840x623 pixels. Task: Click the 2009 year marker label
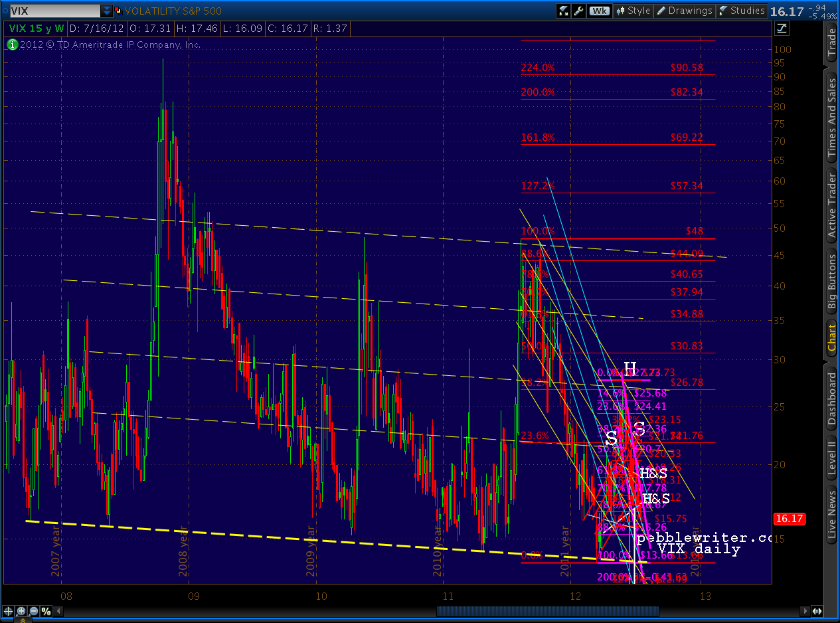point(311,553)
